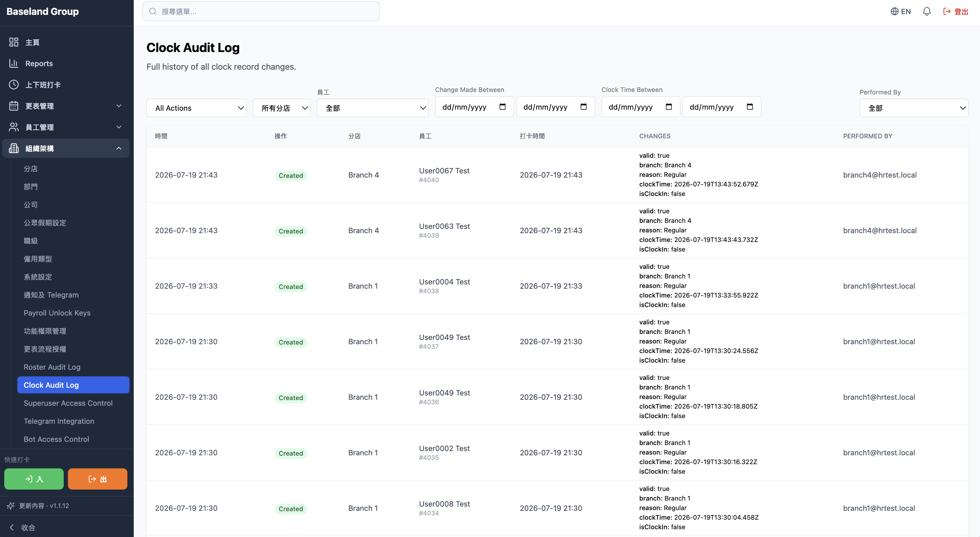Click the 打卡時間 column header
The image size is (980, 537).
click(532, 136)
